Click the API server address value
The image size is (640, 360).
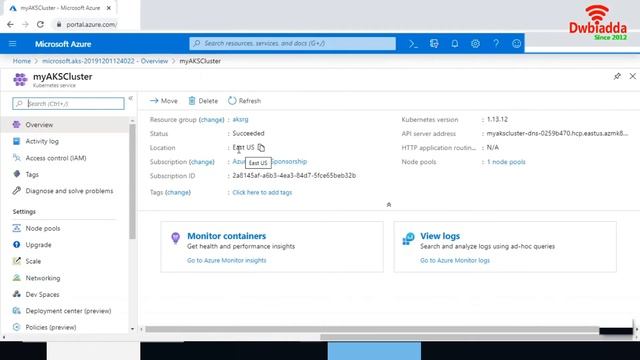tap(557, 133)
